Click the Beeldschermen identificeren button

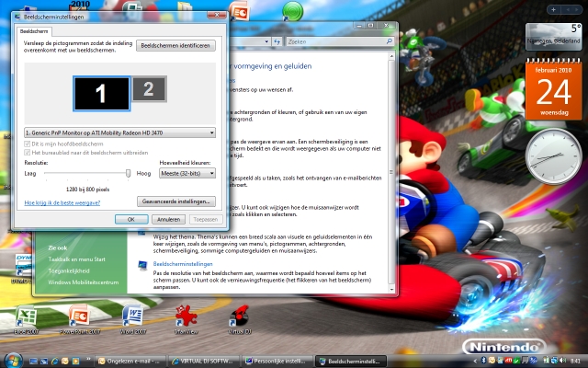175,45
